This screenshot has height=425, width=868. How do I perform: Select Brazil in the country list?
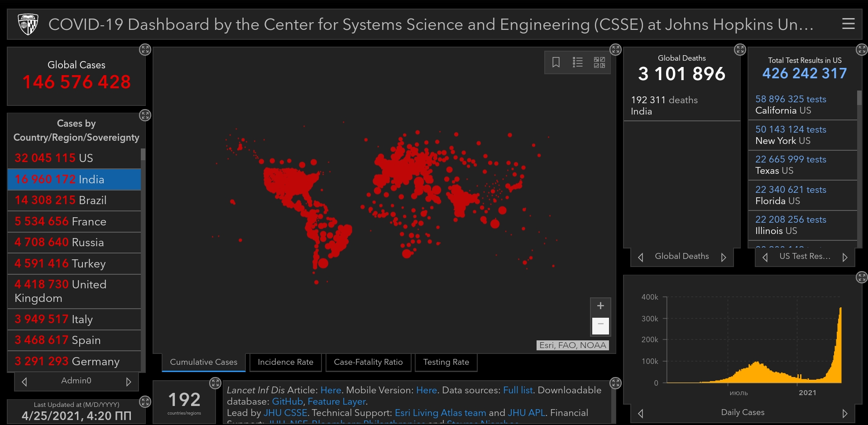point(74,200)
